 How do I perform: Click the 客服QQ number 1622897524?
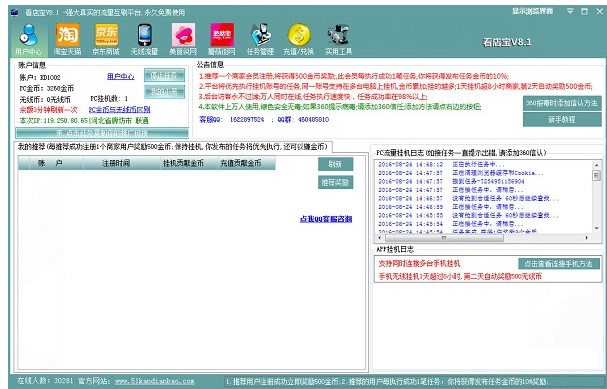pyautogui.click(x=247, y=120)
